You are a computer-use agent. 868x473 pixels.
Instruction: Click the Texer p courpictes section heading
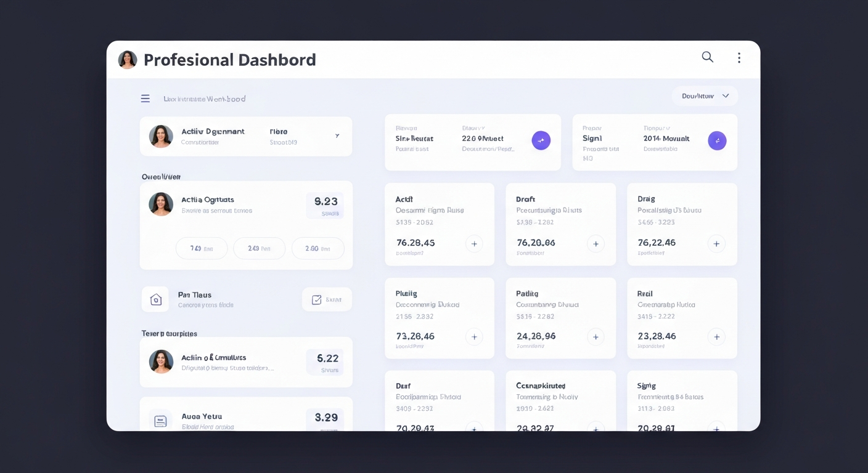[170, 334]
